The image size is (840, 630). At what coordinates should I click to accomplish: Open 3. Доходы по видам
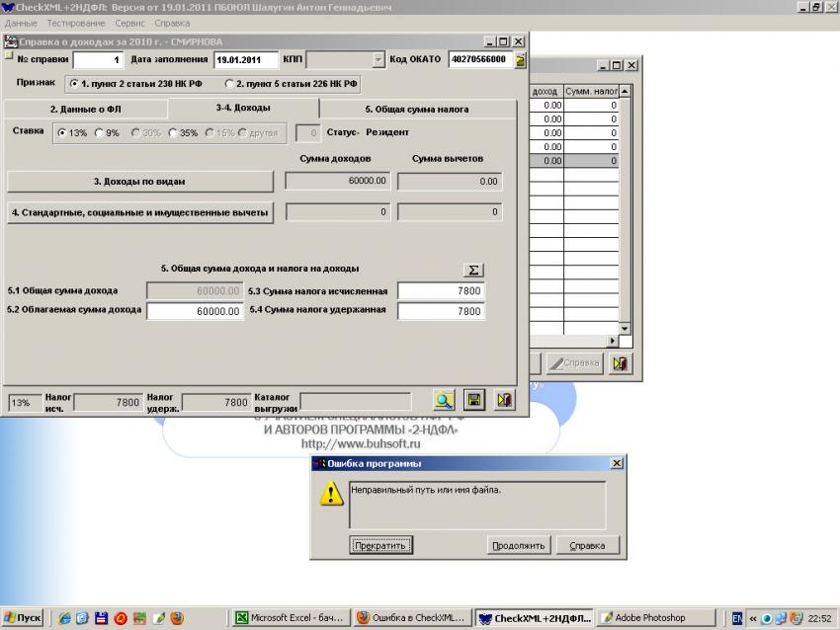click(139, 182)
